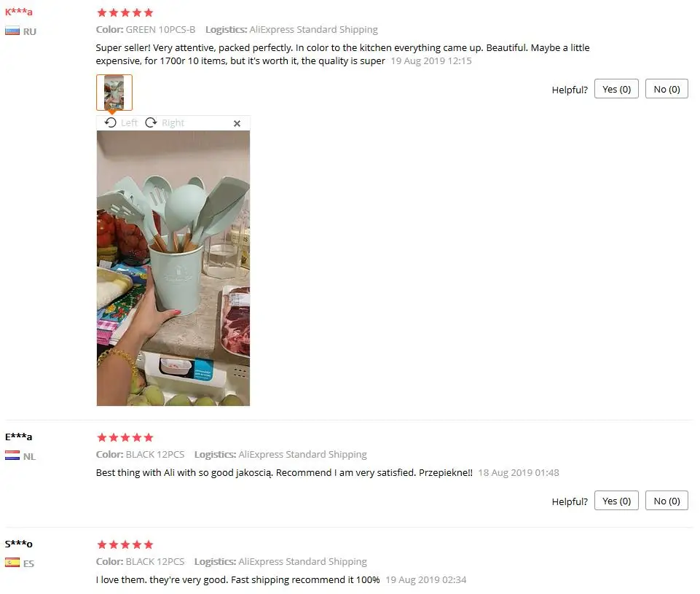Viewport: 700px width, 594px height.
Task: Vote Yes on E***a's review
Action: pyautogui.click(x=616, y=501)
